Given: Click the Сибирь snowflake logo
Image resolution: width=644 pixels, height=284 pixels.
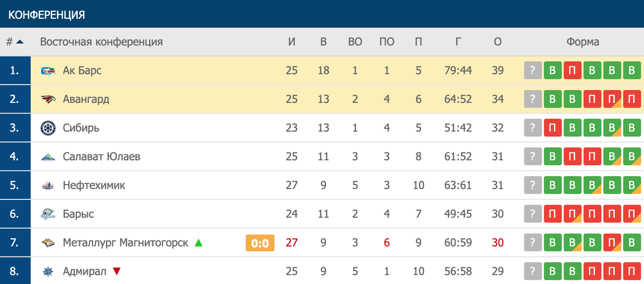Looking at the screenshot, I should pos(48,128).
